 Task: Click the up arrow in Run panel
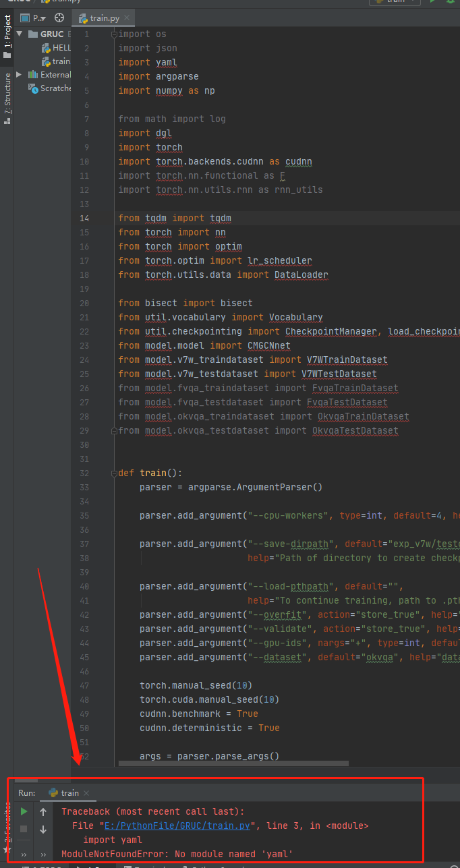pos(43,811)
